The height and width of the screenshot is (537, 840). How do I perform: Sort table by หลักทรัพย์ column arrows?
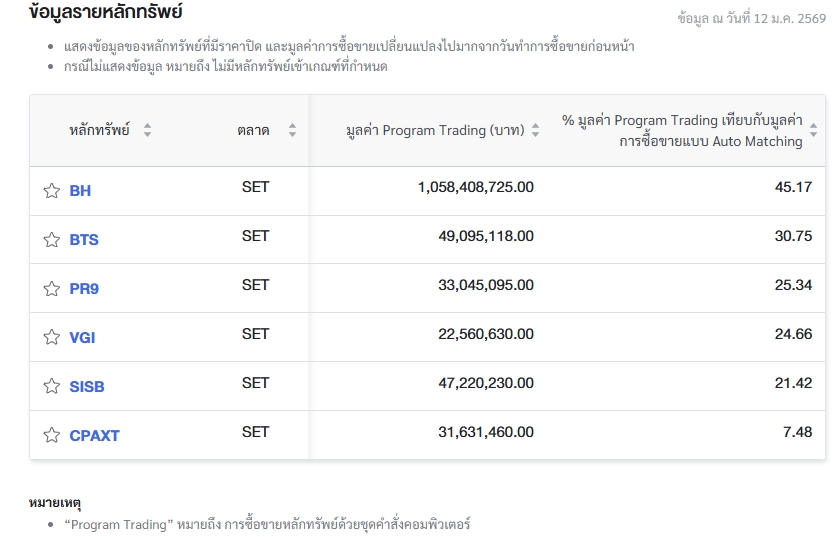click(148, 130)
